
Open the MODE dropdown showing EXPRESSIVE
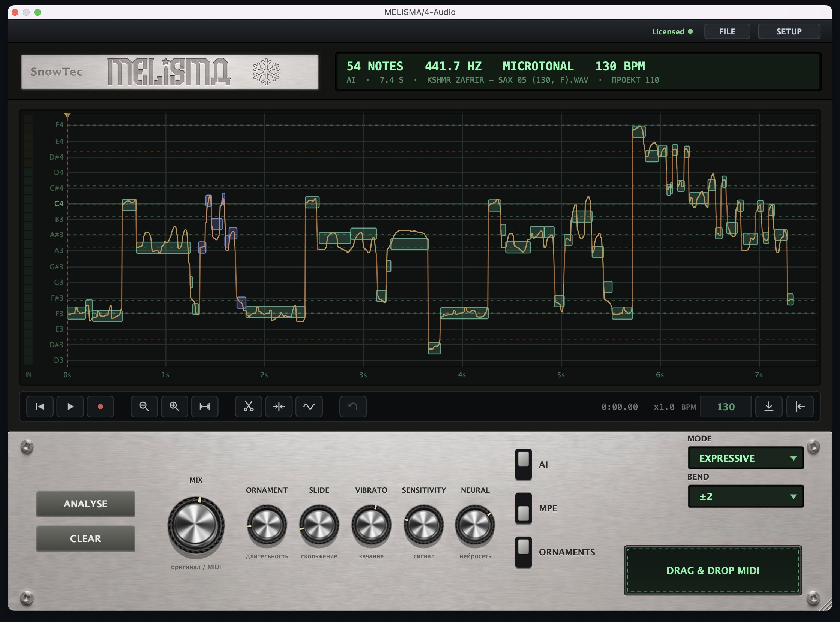point(746,458)
